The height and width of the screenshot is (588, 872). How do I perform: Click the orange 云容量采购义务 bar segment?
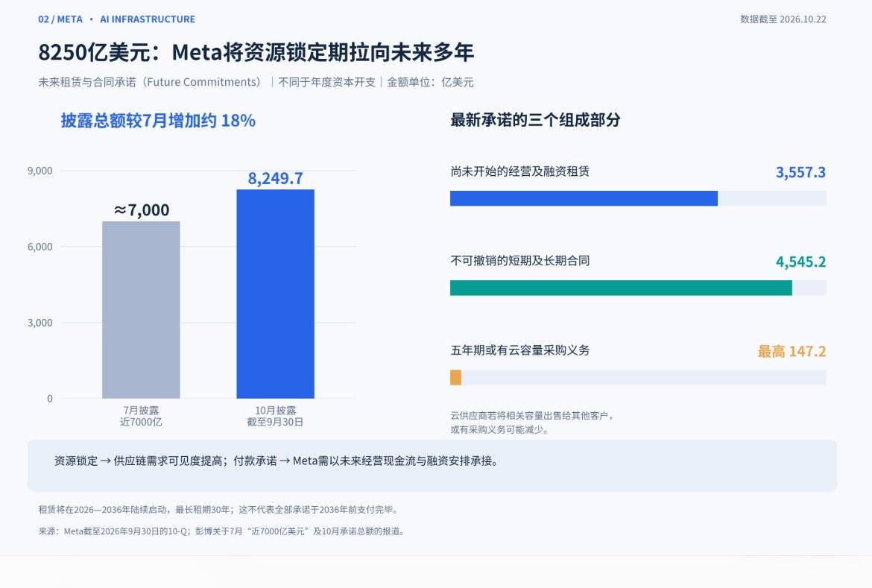[x=455, y=377]
